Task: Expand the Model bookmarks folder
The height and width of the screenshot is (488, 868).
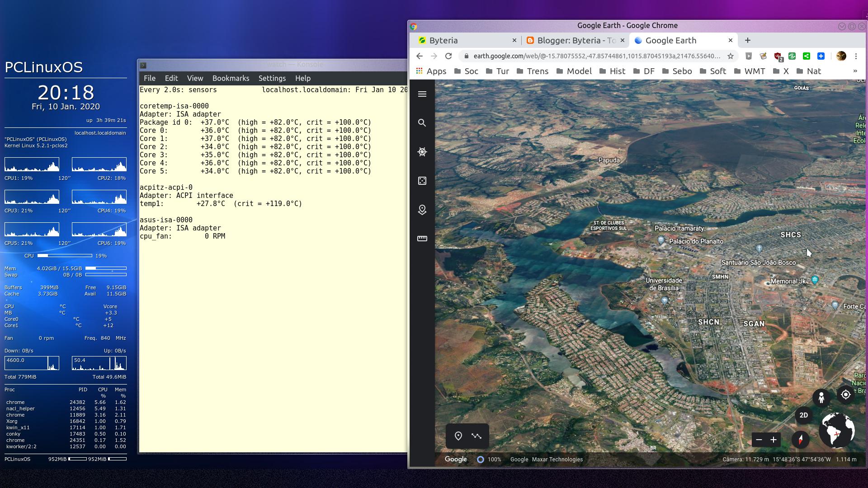Action: [574, 71]
